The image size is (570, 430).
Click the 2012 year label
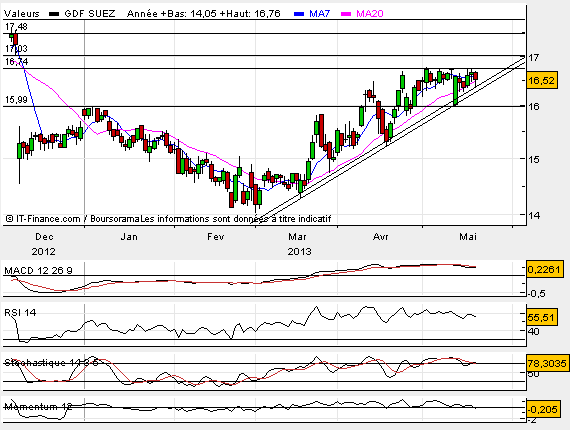click(x=44, y=252)
